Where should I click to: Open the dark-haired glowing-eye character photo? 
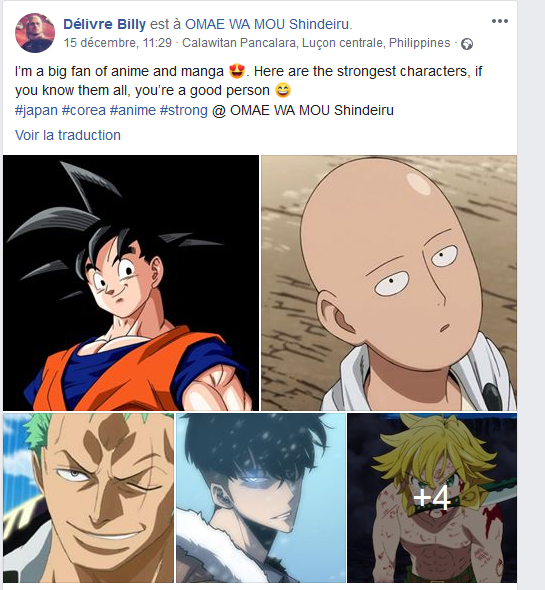261,498
